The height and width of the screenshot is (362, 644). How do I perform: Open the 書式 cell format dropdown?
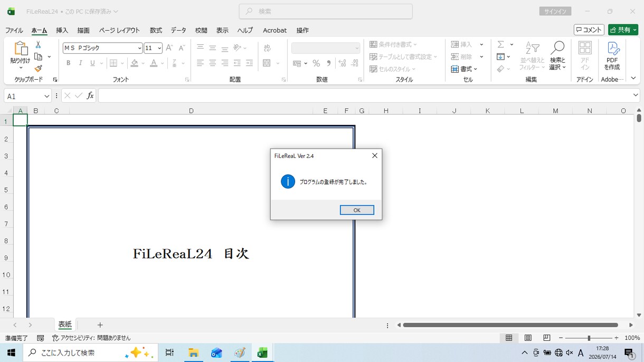(465, 69)
